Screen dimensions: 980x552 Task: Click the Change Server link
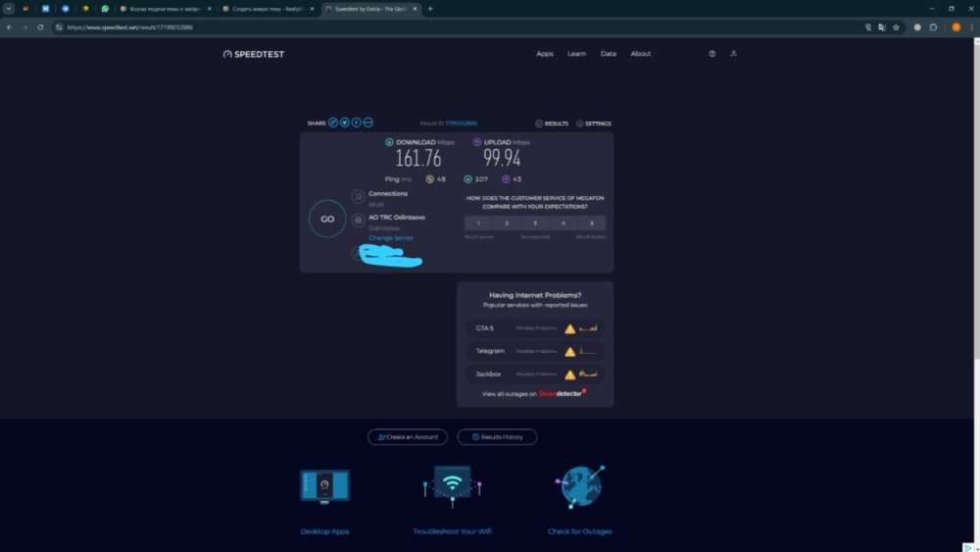click(x=391, y=238)
